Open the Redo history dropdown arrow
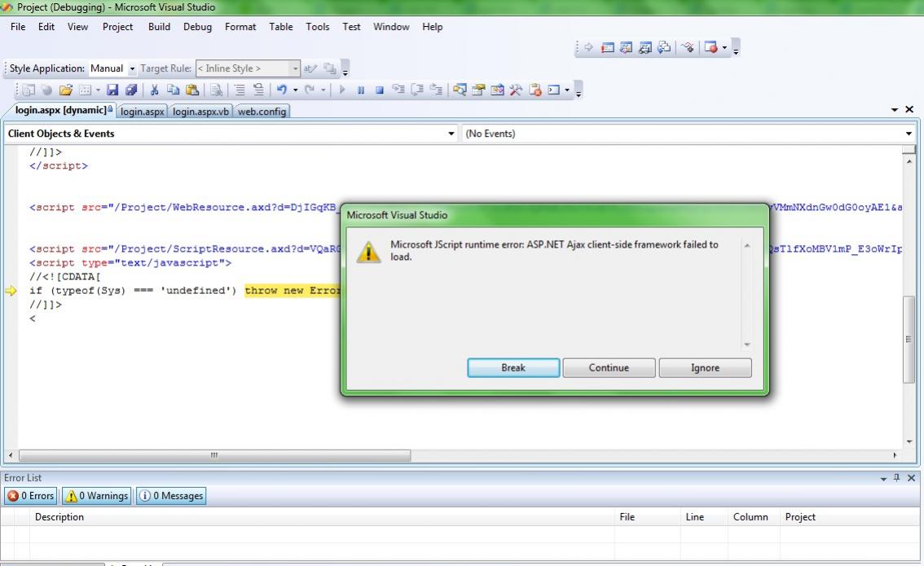The image size is (924, 566). click(323, 90)
